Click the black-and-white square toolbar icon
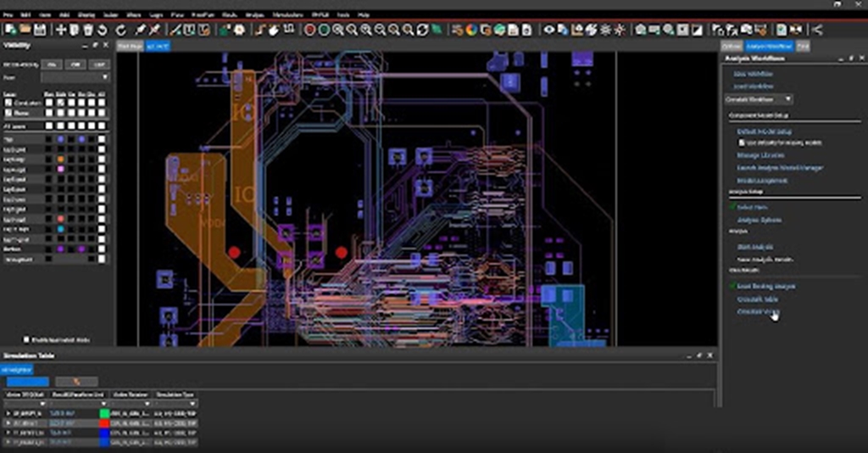Viewport: 868px width, 453px height. [697, 30]
